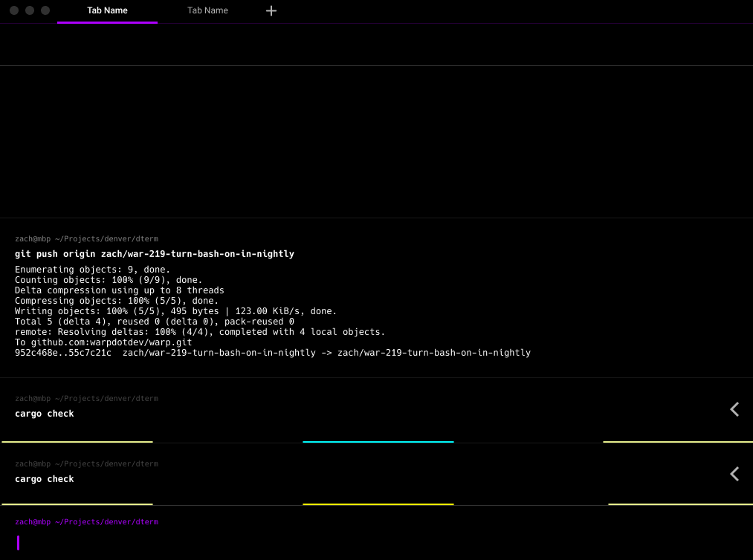Expand the first cargo check block chevron
Image resolution: width=753 pixels, height=560 pixels.
click(x=734, y=409)
